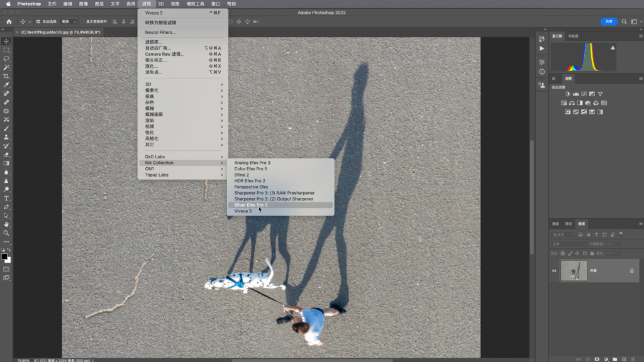Screen dimensions: 644x362
Task: Open Neural Filters from the menu
Action: pyautogui.click(x=183, y=33)
